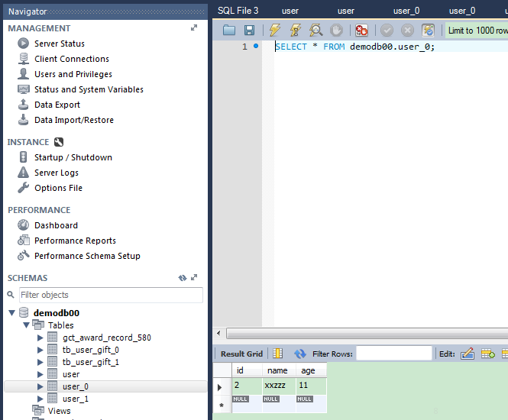Select the demodb00 schema

pyautogui.click(x=57, y=313)
